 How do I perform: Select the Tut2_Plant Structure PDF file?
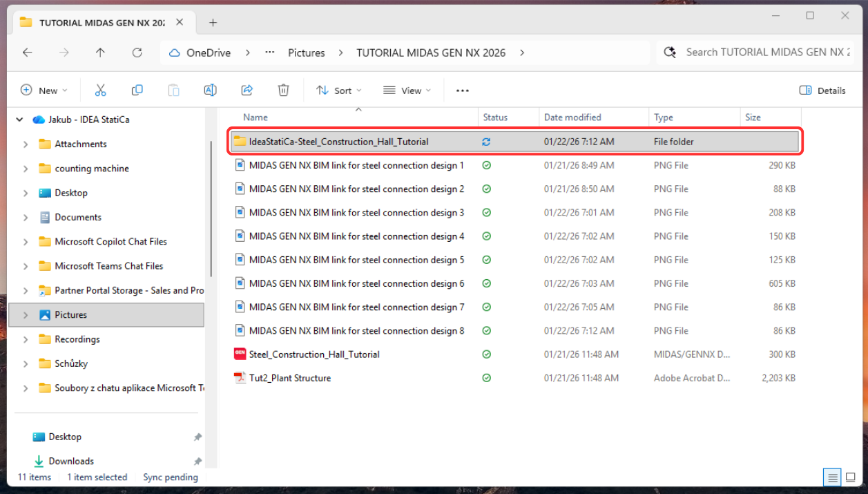pyautogui.click(x=290, y=378)
